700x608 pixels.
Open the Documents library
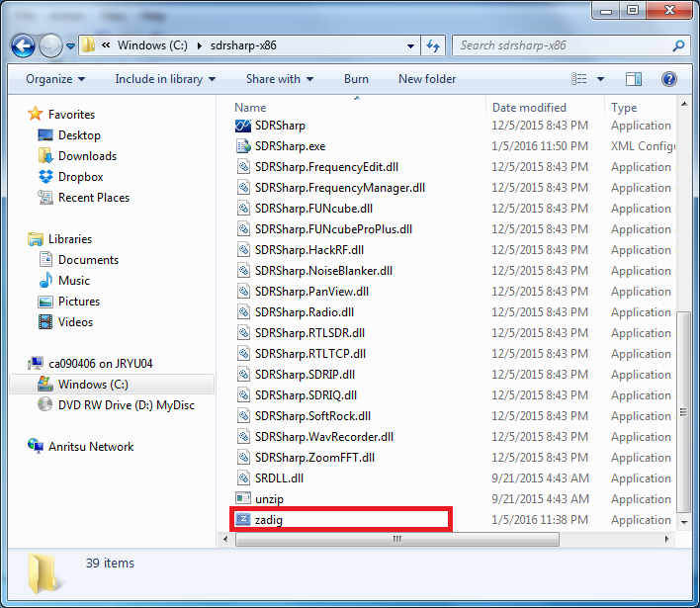pyautogui.click(x=79, y=260)
